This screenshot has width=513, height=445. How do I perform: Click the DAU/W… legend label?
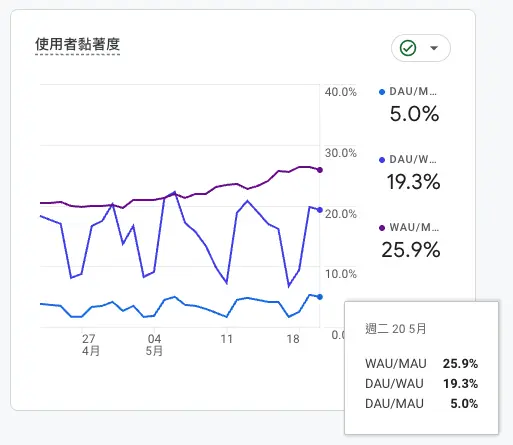point(413,159)
